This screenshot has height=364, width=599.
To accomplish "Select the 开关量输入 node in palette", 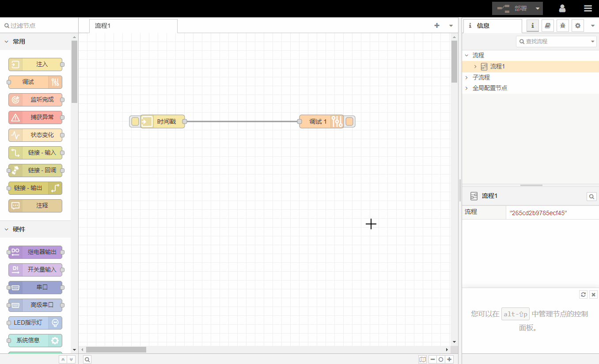I will [x=35, y=270].
